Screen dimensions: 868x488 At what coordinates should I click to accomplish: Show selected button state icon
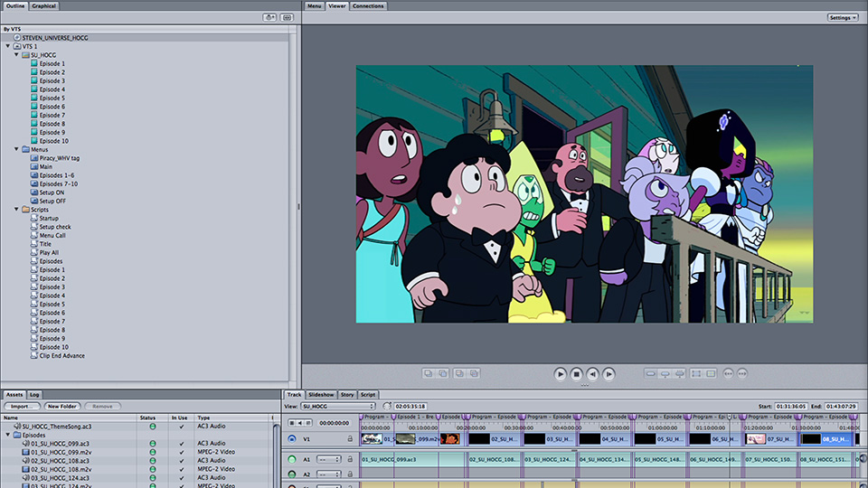click(x=665, y=373)
